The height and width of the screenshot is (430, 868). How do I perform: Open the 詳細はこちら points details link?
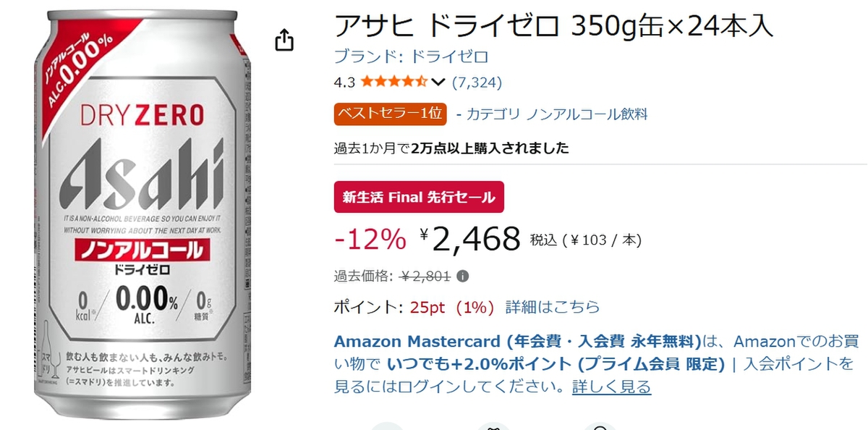tap(553, 307)
